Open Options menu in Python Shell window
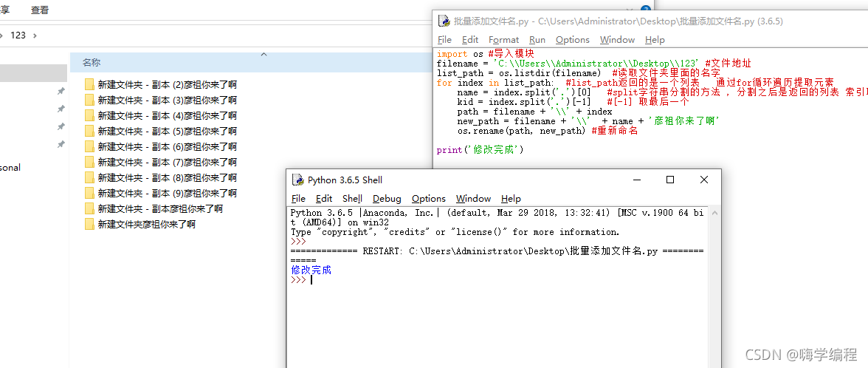The height and width of the screenshot is (368, 868). point(428,198)
